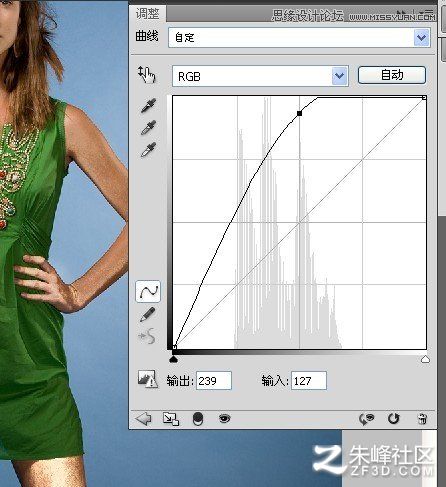Delete this adjustment layer trash icon
446x487 pixels.
(422, 419)
